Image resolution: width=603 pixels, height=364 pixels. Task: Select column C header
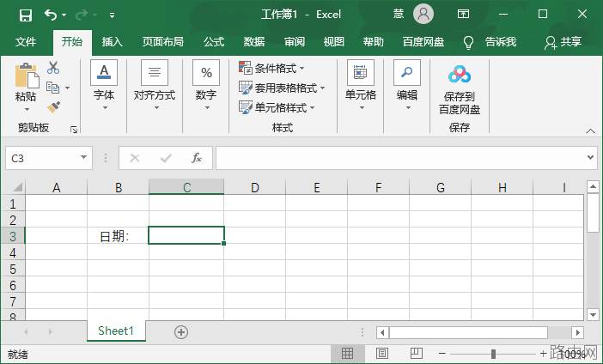tap(186, 187)
